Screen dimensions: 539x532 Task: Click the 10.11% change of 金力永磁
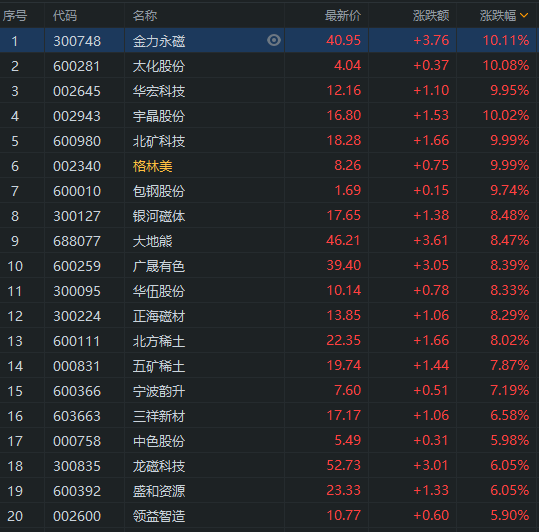pos(506,41)
